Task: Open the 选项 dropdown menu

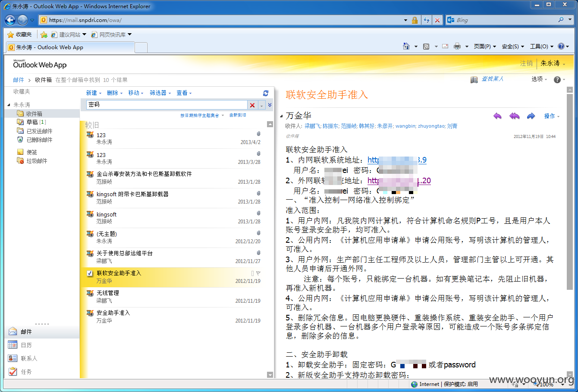Action: pos(539,79)
